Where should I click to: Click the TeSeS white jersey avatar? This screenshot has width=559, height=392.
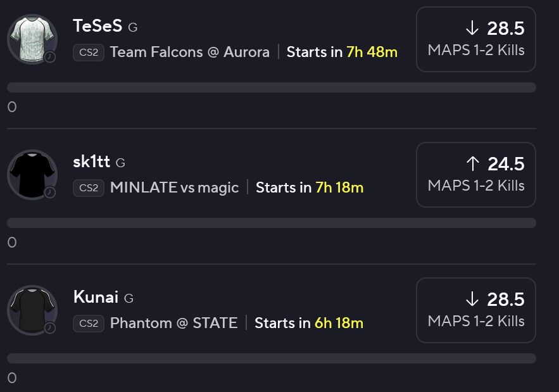[x=31, y=38]
